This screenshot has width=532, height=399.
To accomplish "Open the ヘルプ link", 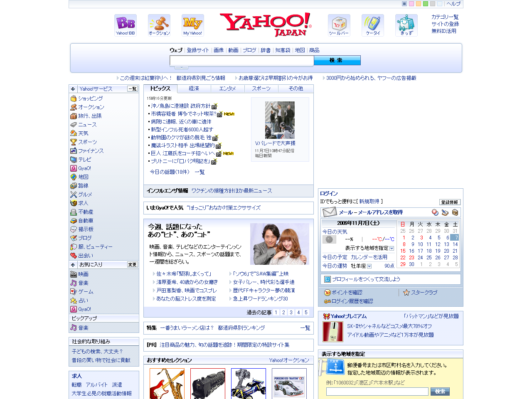I will 453,4.
